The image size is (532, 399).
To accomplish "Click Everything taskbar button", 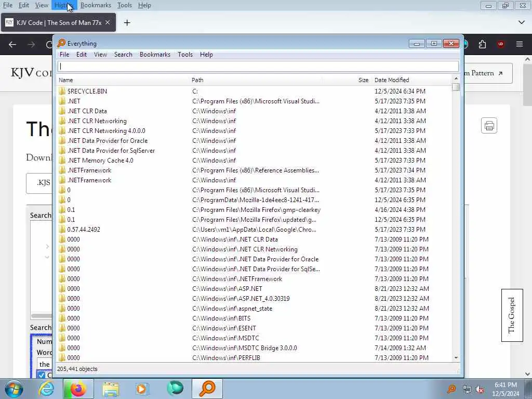I will pyautogui.click(x=207, y=389).
